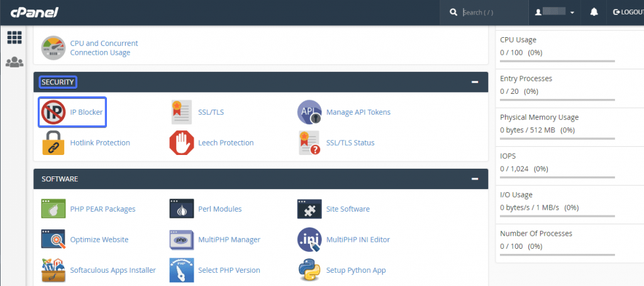The width and height of the screenshot is (644, 286).
Task: Open the SSL/TLS link
Action: pyautogui.click(x=211, y=112)
